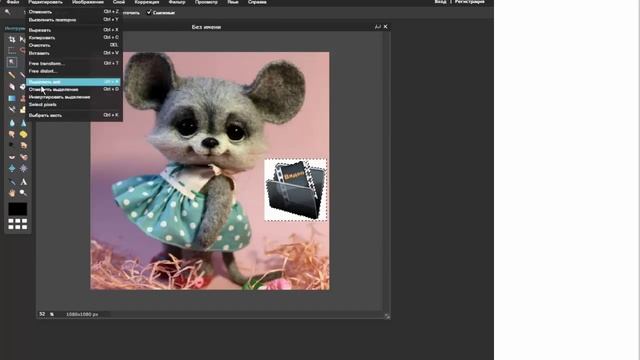Toggle the Смежные checkbox
This screenshot has height=360, width=640.
pos(149,12)
